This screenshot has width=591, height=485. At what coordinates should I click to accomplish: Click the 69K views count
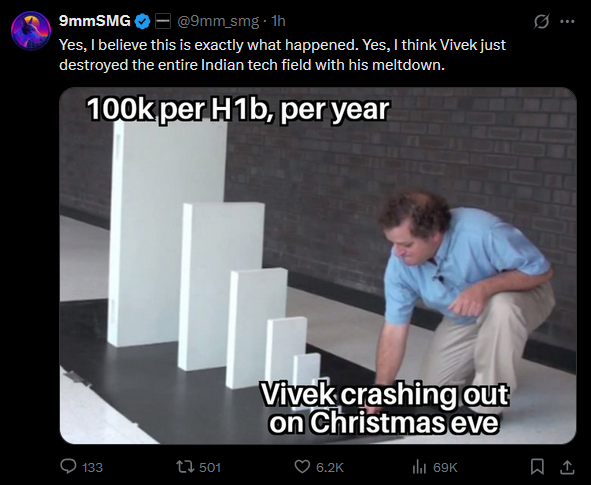[445, 467]
